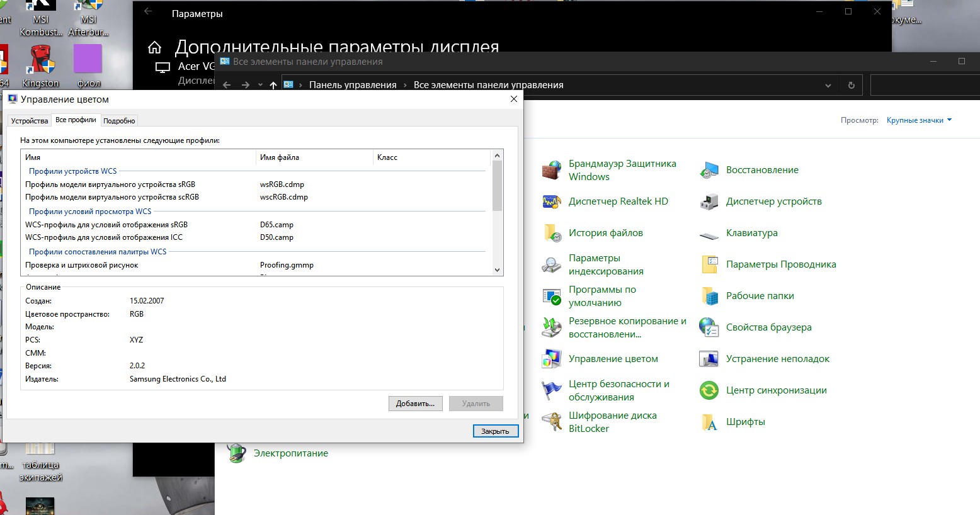Switch to the Подробно tab

tap(119, 121)
